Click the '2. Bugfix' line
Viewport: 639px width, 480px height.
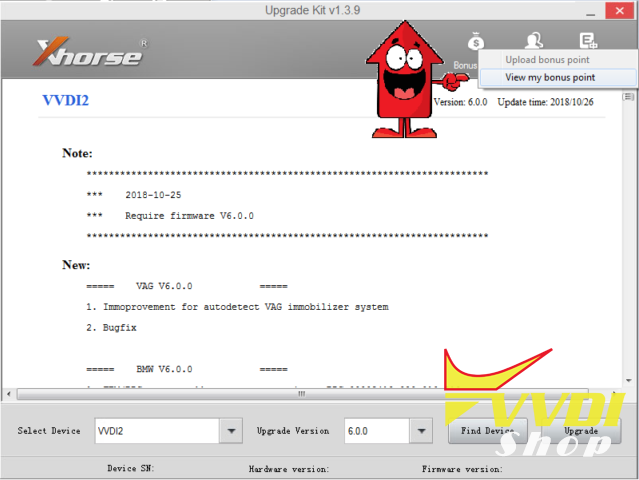111,328
